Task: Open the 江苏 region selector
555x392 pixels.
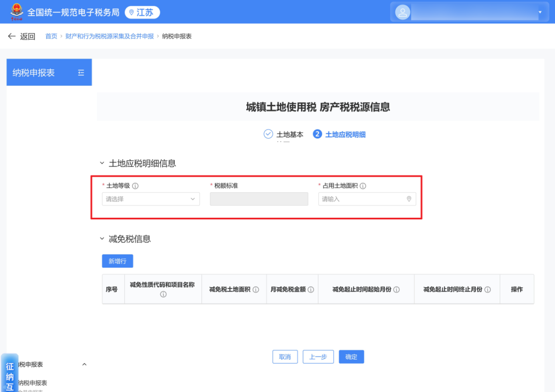Action: coord(142,12)
